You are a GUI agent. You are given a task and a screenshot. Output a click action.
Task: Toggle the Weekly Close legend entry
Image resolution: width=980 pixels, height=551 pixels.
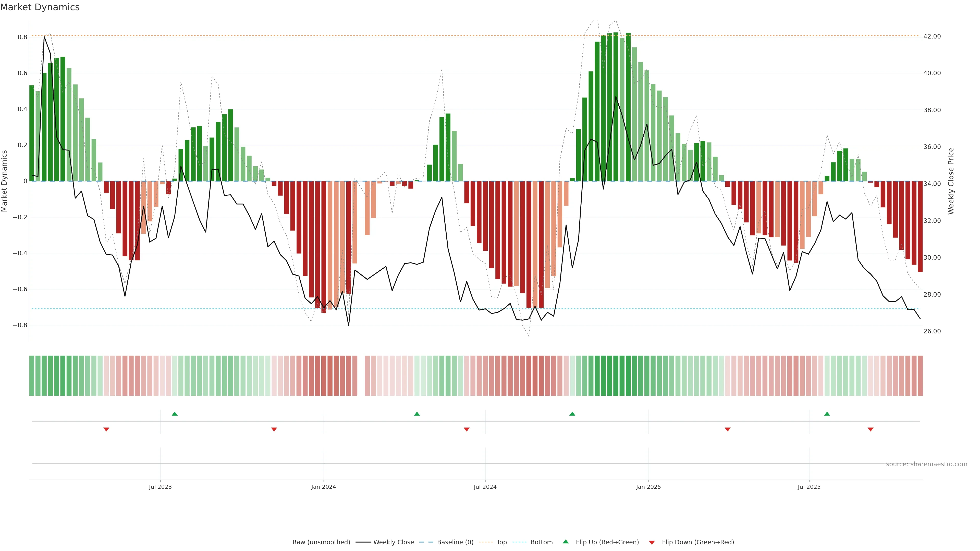pos(393,542)
